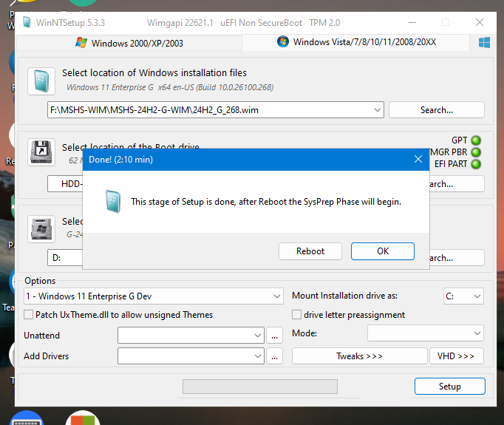Open the Windows 11 Enterprise G Dev edition dropdown

[x=154, y=296]
